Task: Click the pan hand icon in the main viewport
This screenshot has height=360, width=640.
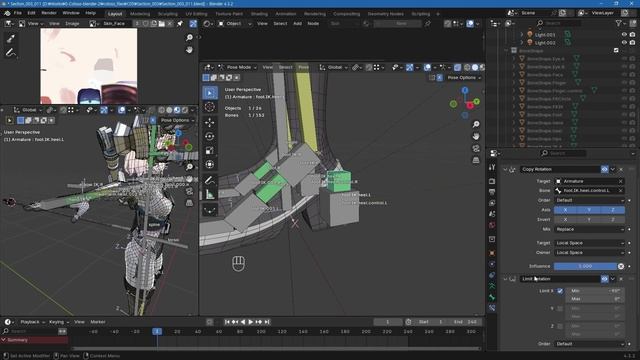Action: 476,136
